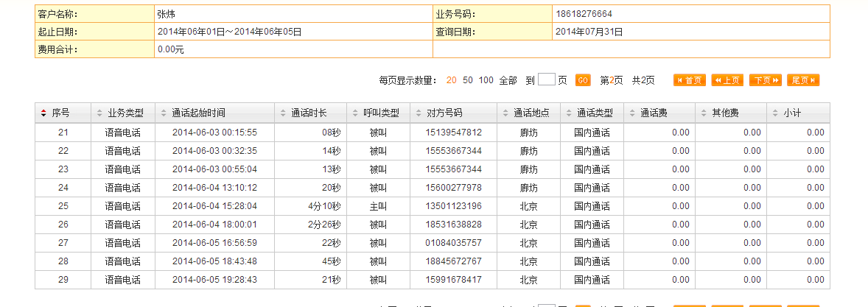Sort by 其他费 column arrow icon
Image resolution: width=868 pixels, height=307 pixels.
click(702, 113)
